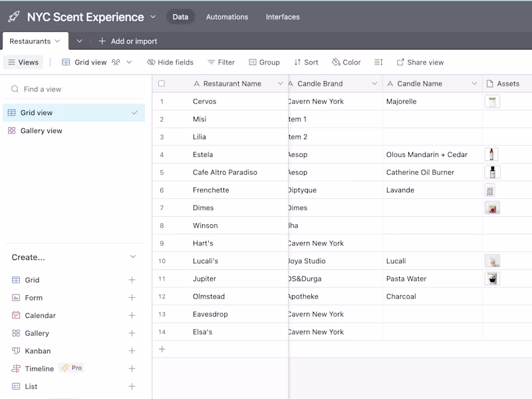Viewport: 532px width, 399px height.
Task: Open the Restaurants table tab dropdown
Action: (57, 41)
